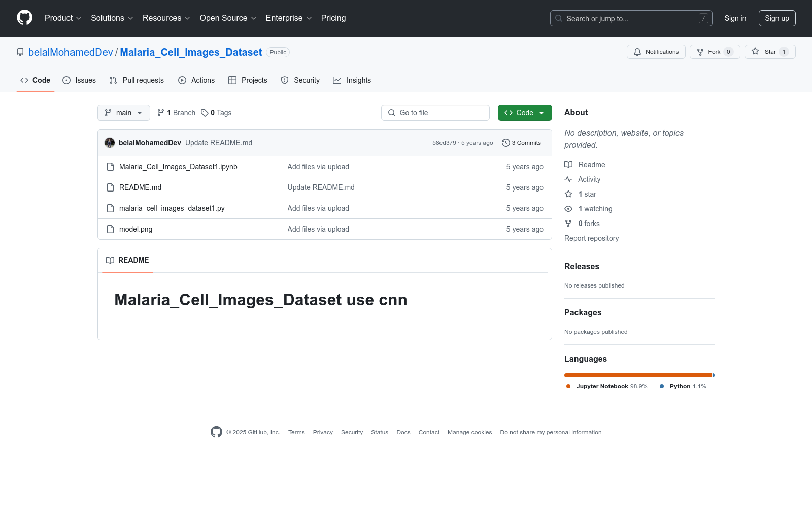This screenshot has width=812, height=508.
Task: Open the Pull requests tab
Action: click(137, 80)
